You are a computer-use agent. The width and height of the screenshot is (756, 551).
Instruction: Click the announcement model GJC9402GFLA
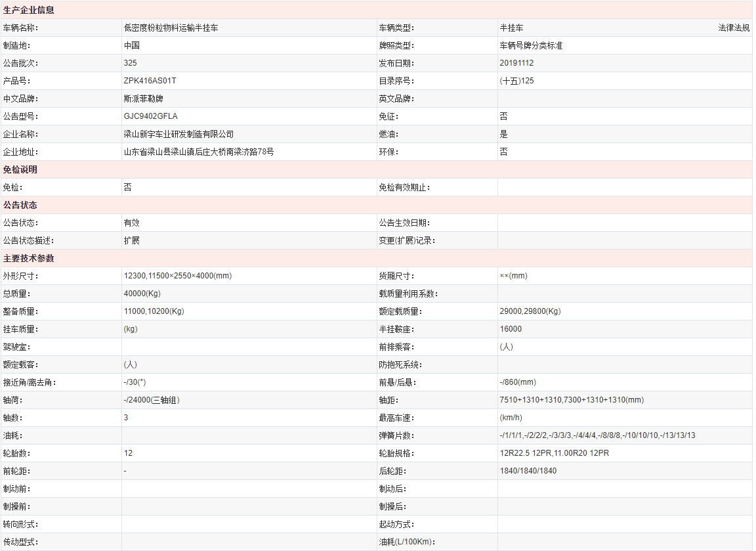(150, 116)
